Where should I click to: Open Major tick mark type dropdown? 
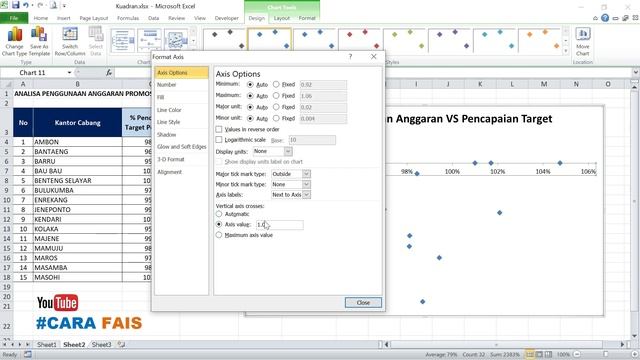click(x=306, y=174)
